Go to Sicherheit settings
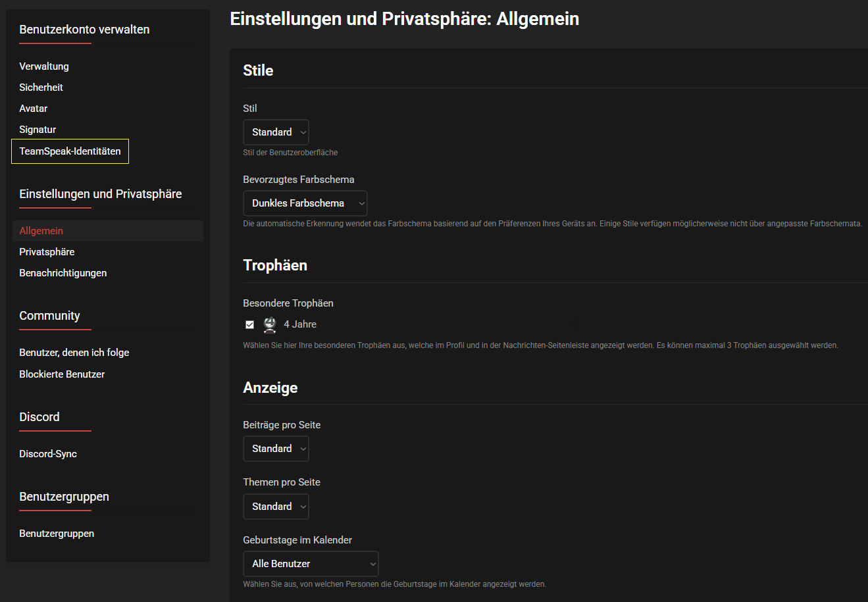The height and width of the screenshot is (602, 868). 41,88
